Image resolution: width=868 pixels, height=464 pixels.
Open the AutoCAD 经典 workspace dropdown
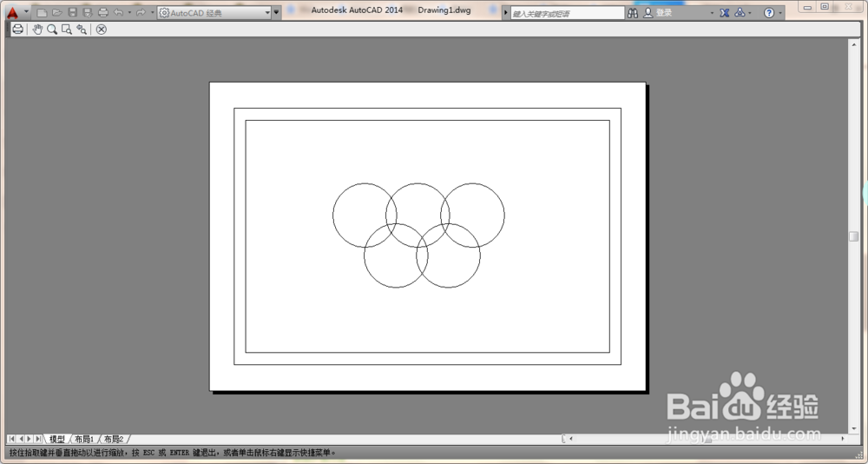(x=214, y=12)
